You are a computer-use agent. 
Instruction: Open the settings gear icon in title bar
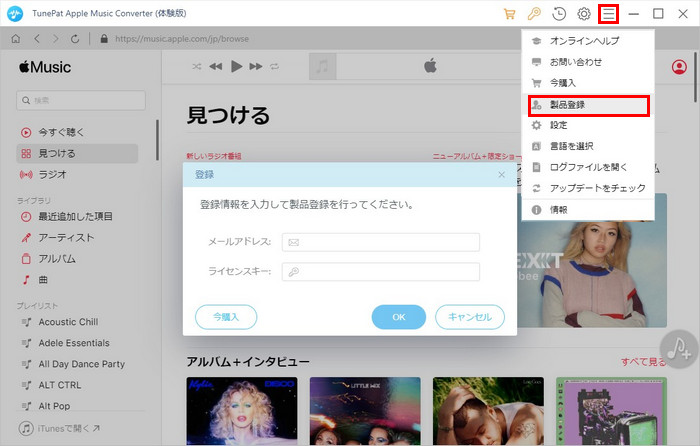[583, 14]
